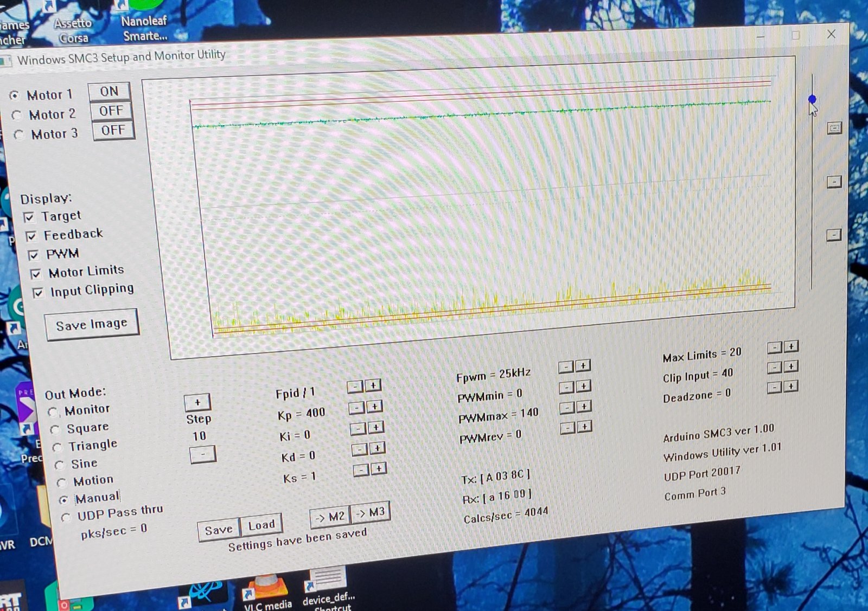Increase Clip Input with plus button

pos(791,366)
